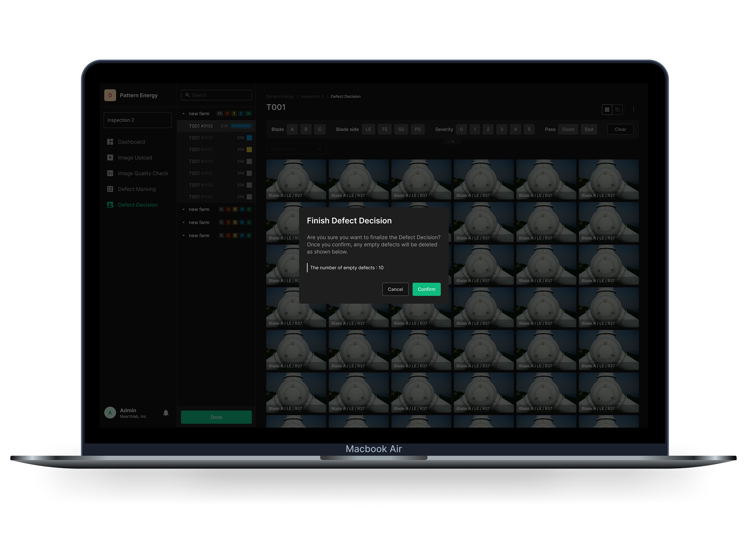
Task: Expand the last new farm group
Action: (184, 236)
